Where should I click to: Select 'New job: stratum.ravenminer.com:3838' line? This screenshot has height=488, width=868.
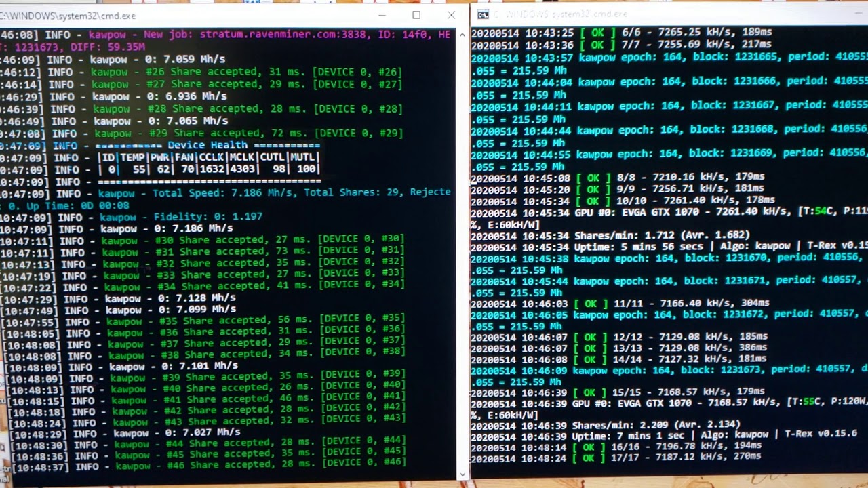pos(224,35)
